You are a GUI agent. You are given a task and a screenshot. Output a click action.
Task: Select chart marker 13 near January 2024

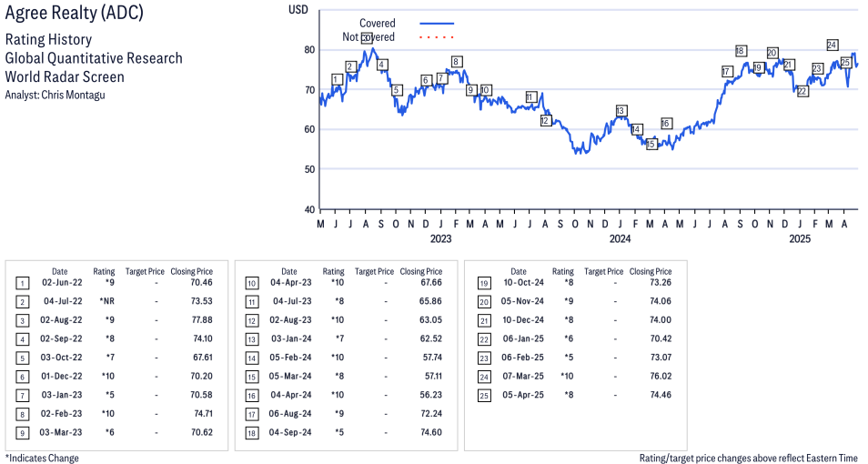621,111
